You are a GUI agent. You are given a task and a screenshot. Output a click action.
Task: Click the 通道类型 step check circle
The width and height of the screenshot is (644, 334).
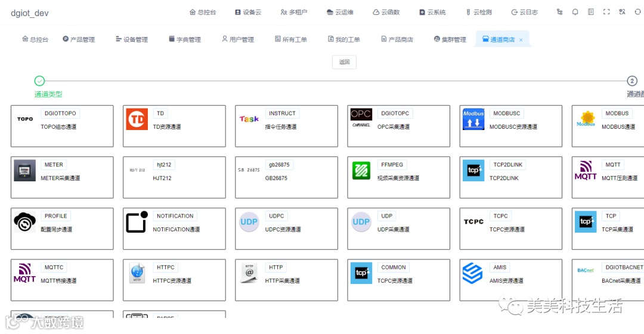(39, 81)
